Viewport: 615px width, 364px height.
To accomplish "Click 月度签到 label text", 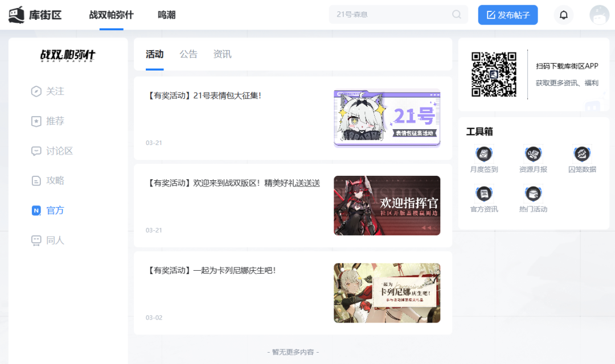I will 484,169.
